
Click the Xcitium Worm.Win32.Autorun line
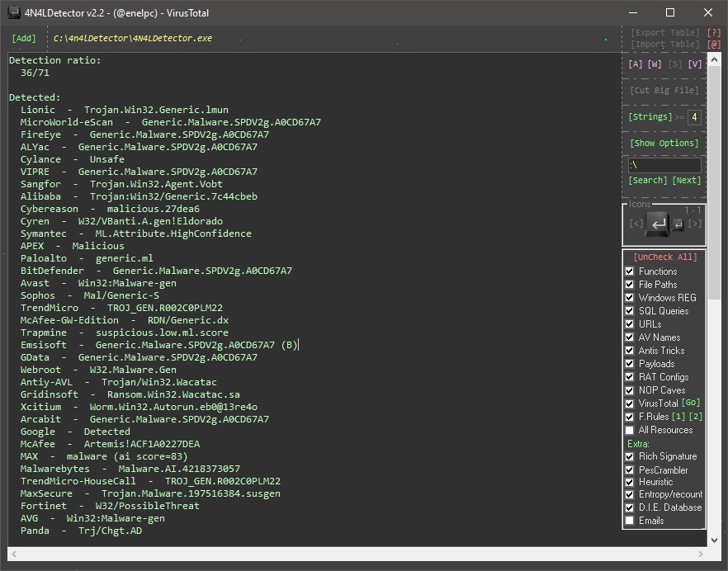coord(139,407)
